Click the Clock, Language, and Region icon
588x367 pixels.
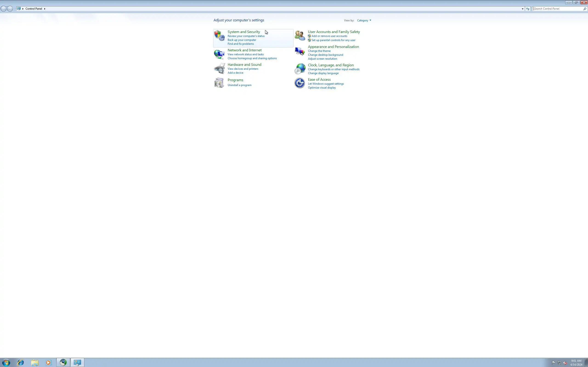pyautogui.click(x=300, y=69)
